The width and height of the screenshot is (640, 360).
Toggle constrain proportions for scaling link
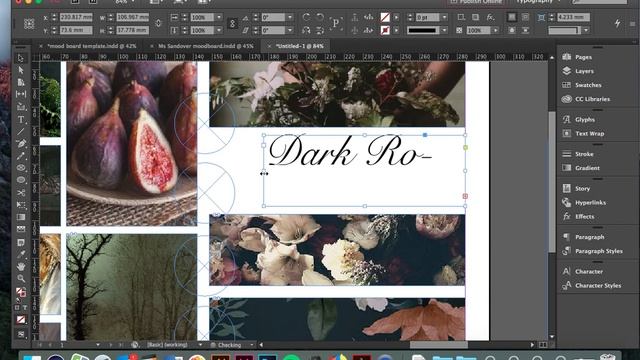pos(232,24)
